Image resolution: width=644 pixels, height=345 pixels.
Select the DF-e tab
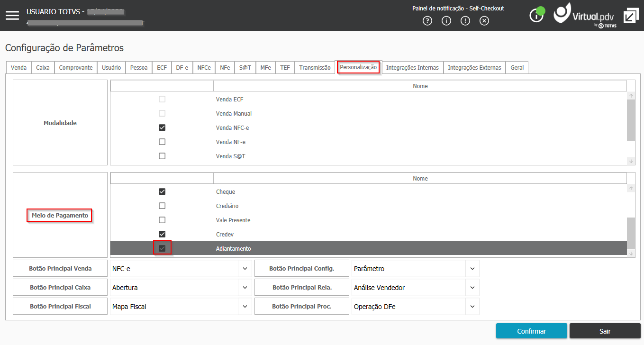(x=182, y=68)
